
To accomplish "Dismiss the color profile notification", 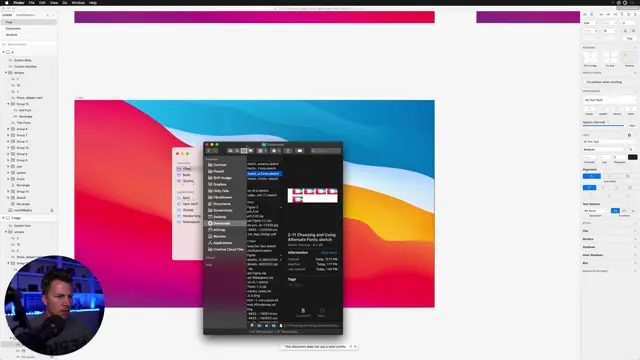I will coord(355,347).
